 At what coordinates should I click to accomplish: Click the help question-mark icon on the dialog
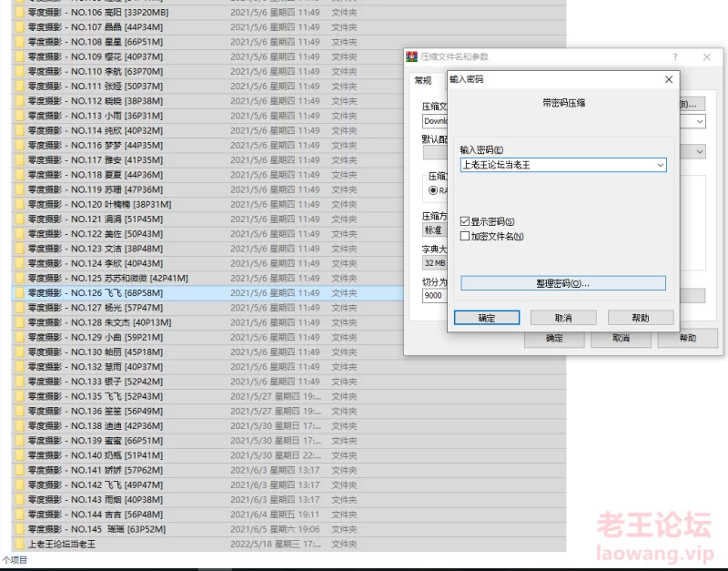(x=673, y=56)
